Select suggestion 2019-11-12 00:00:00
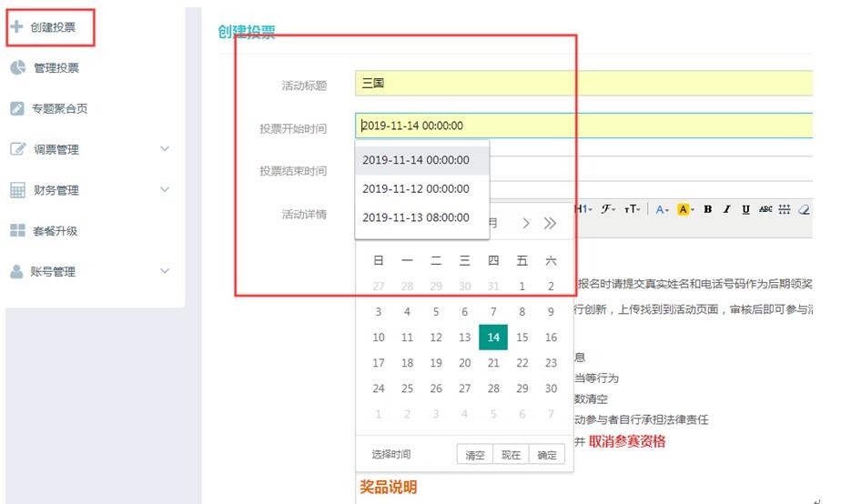The height and width of the screenshot is (504, 861). pos(416,189)
